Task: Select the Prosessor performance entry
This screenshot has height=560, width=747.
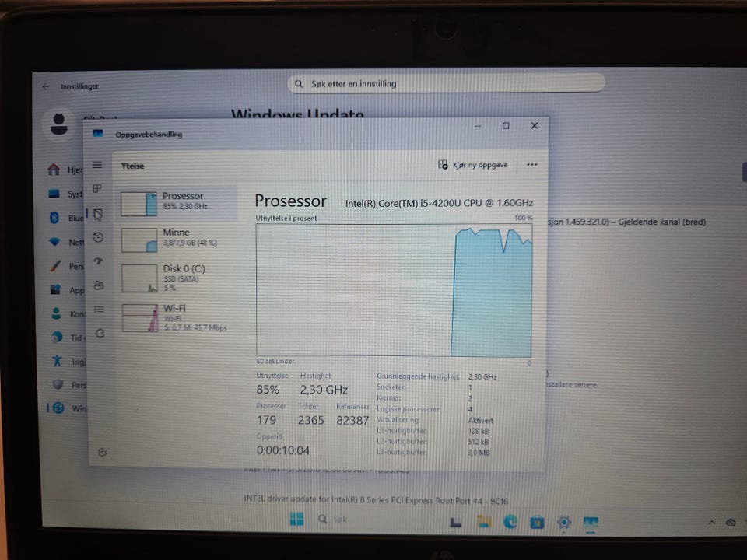Action: [178, 203]
